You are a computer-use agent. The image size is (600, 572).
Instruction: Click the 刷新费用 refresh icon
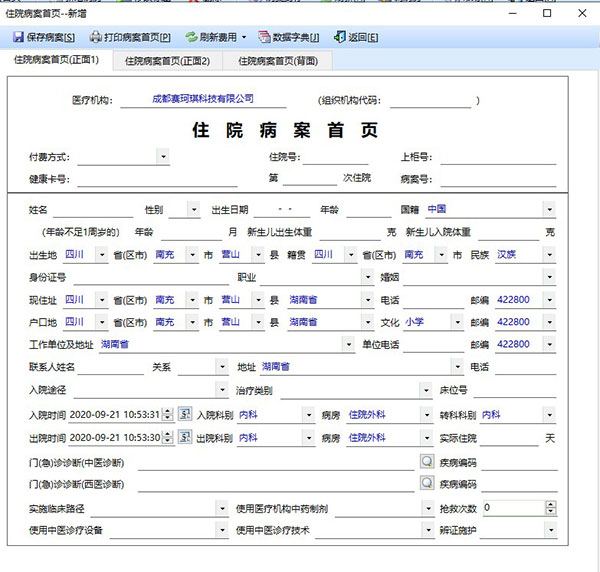191,38
